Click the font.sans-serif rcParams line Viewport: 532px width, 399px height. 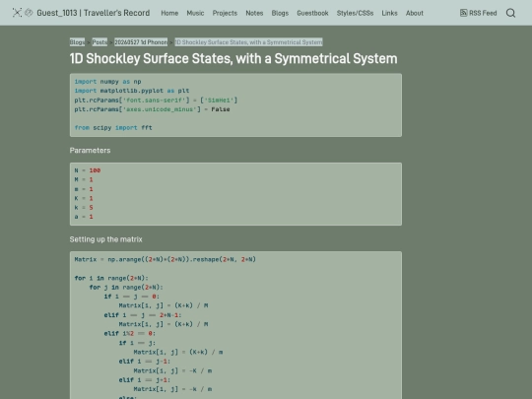point(156,100)
